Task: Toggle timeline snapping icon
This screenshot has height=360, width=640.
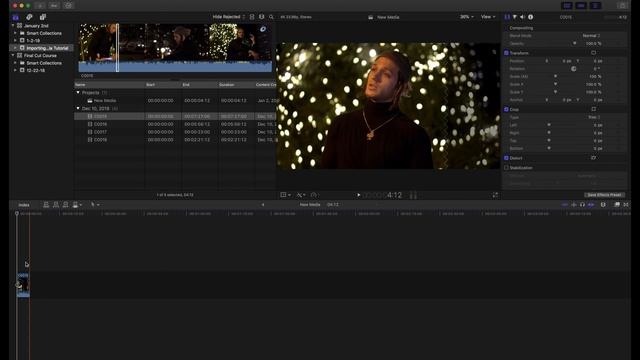Action: [591, 204]
